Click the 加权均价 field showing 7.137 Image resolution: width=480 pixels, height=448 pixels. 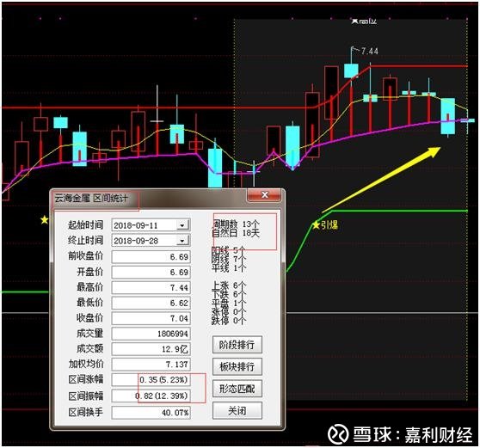point(151,364)
